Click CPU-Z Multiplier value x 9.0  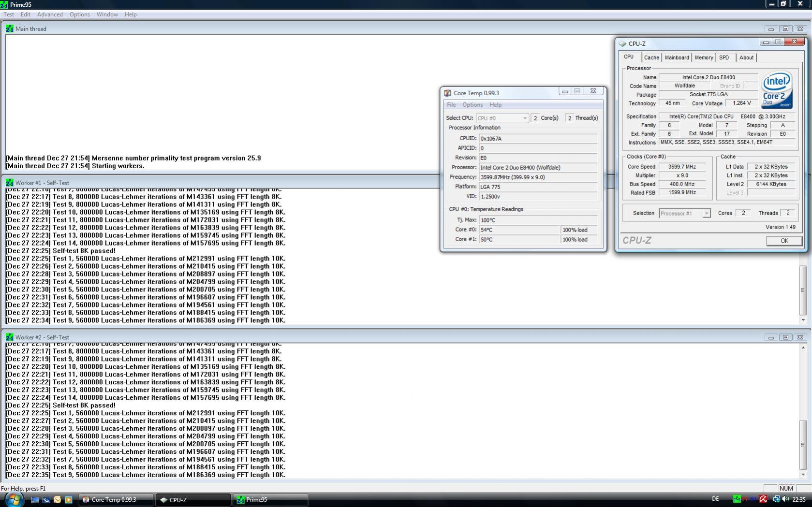coord(682,175)
